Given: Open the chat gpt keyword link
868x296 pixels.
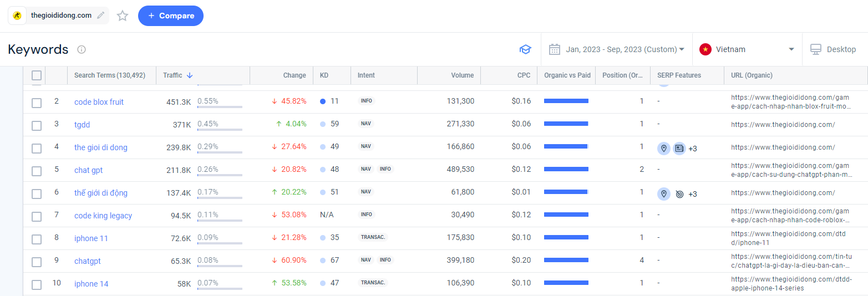Looking at the screenshot, I should click(x=89, y=170).
